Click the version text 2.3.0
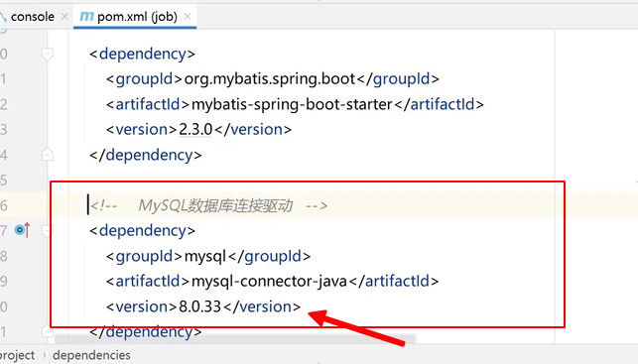The height and width of the screenshot is (364, 638). pos(195,130)
